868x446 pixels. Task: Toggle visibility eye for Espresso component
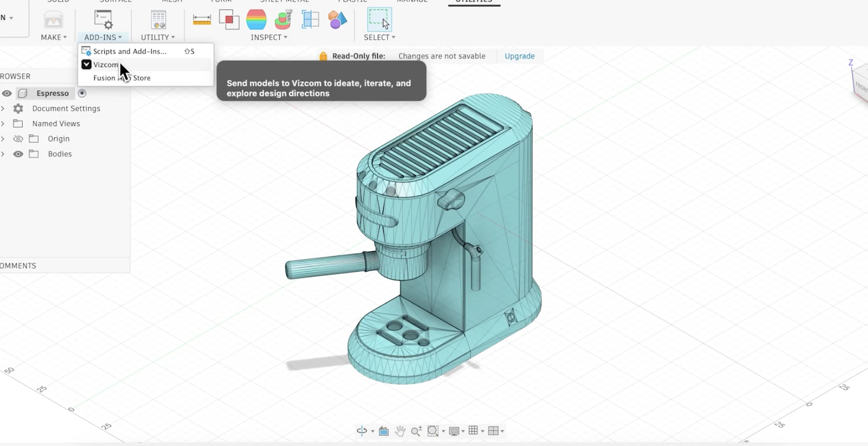tap(7, 93)
